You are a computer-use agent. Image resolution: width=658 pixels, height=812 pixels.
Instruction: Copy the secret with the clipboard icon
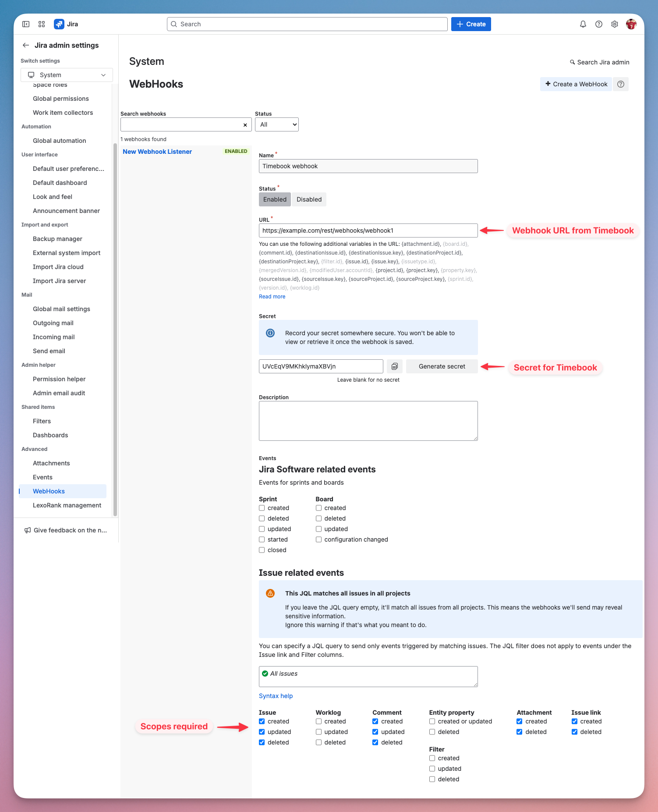tap(394, 366)
